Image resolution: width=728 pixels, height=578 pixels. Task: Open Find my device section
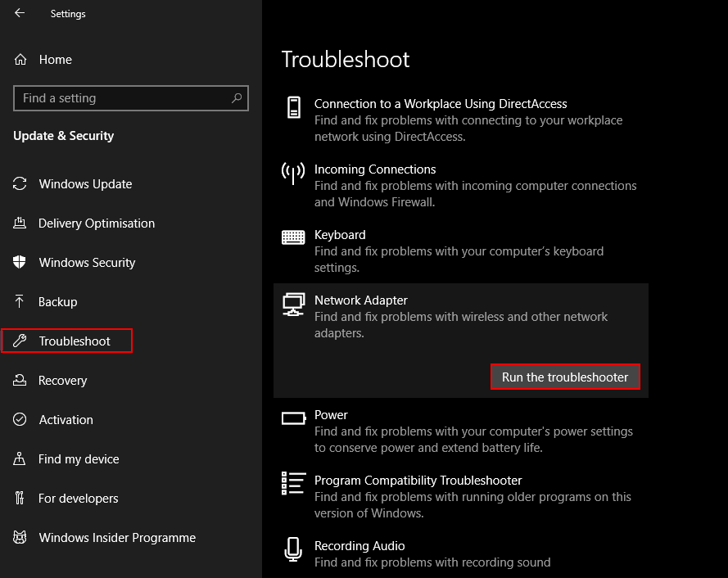[x=79, y=459]
